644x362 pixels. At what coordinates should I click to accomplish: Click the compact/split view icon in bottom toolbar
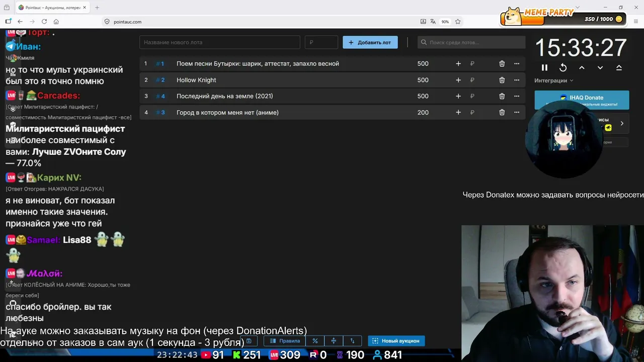(x=334, y=341)
